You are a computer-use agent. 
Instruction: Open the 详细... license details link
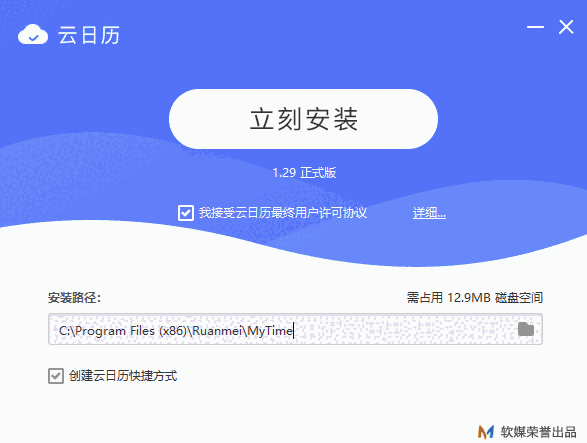tap(429, 213)
